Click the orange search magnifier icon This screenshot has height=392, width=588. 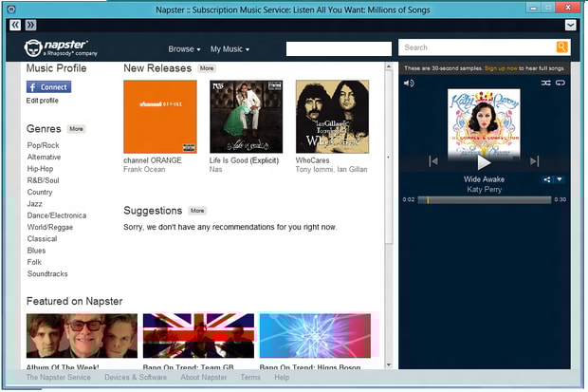click(561, 47)
